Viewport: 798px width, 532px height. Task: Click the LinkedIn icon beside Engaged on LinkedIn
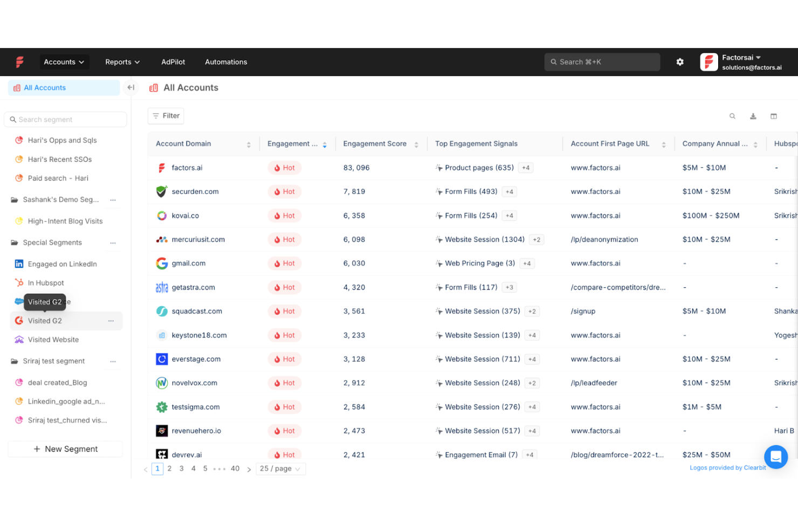coord(19,264)
